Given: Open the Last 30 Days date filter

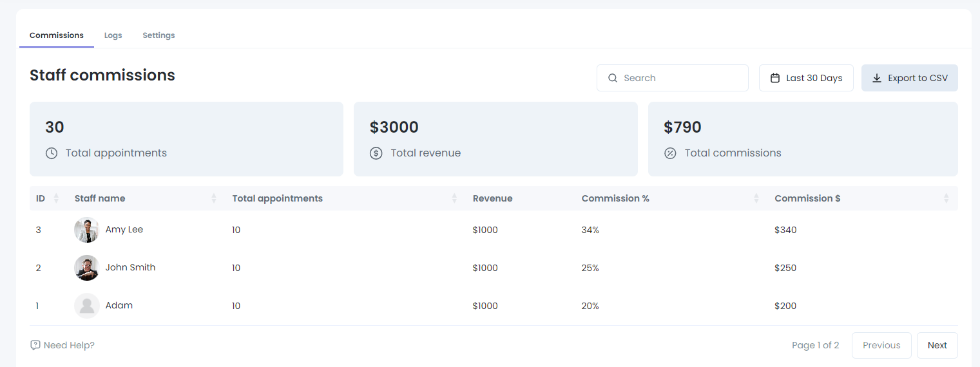Looking at the screenshot, I should coord(806,78).
